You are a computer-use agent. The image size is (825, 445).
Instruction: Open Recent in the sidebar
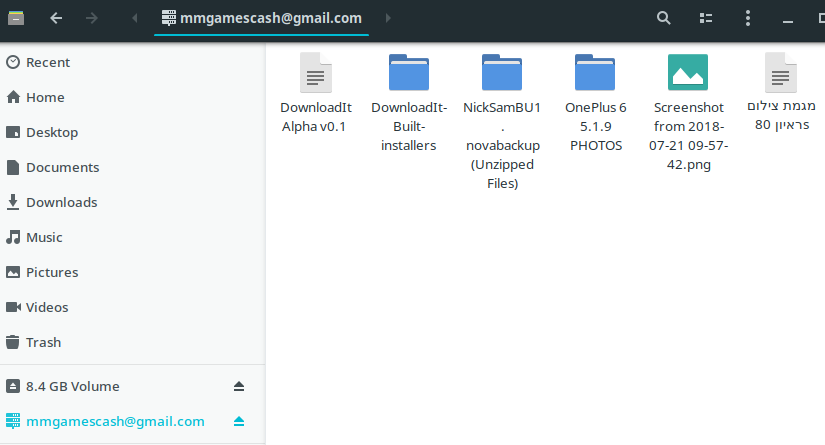tap(133, 62)
